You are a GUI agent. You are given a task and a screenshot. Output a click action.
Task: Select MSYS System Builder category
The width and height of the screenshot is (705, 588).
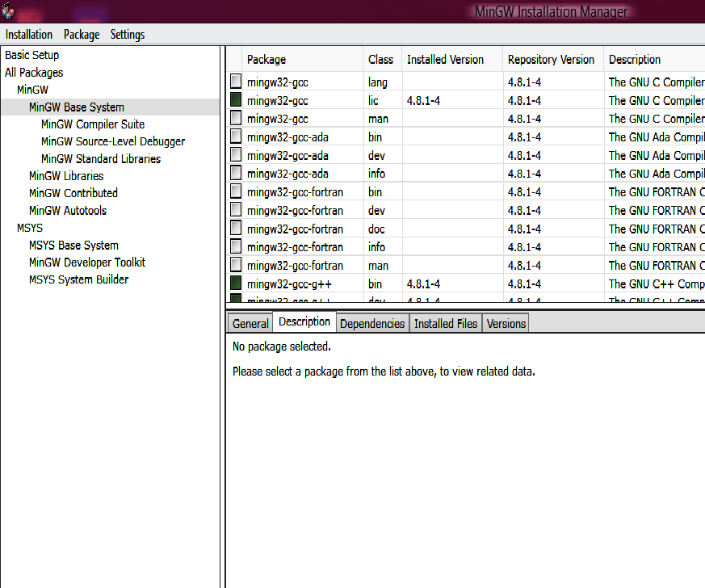pyautogui.click(x=78, y=279)
